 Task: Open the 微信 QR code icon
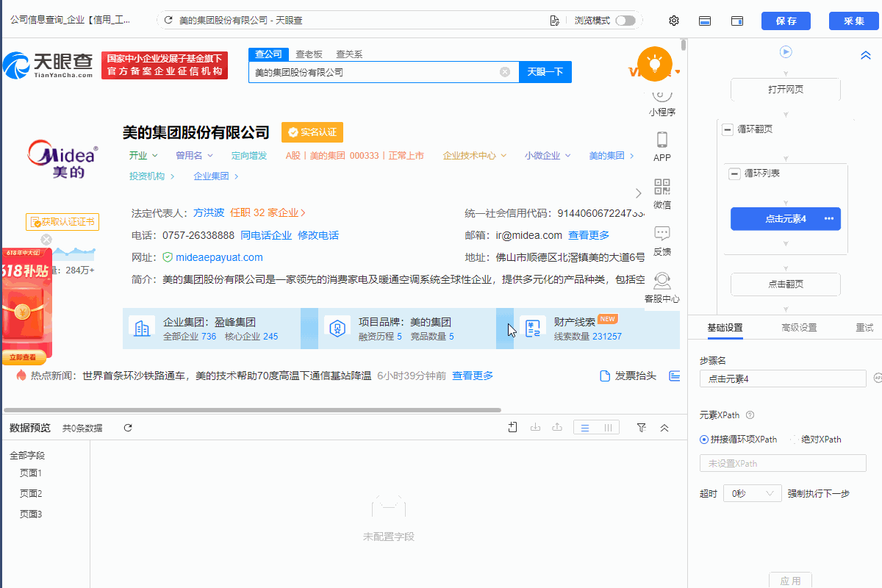[x=662, y=187]
